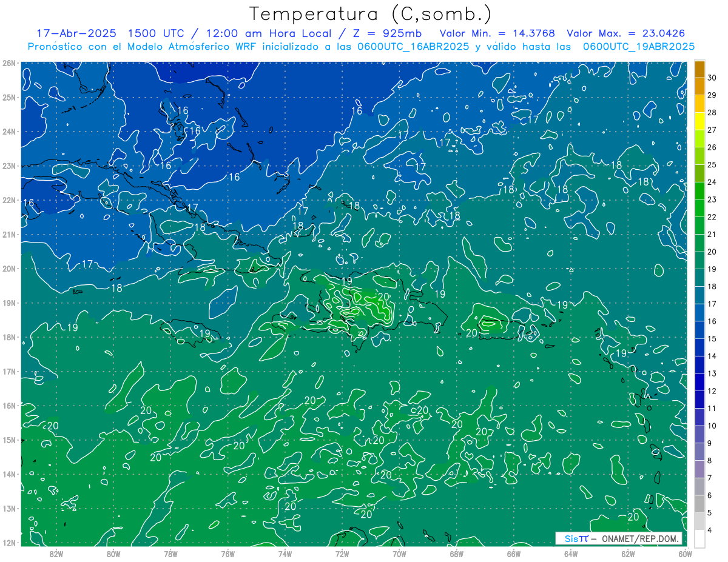Click legend value "23" on color bar
Viewport: 728px width, 562px height.
tap(712, 199)
